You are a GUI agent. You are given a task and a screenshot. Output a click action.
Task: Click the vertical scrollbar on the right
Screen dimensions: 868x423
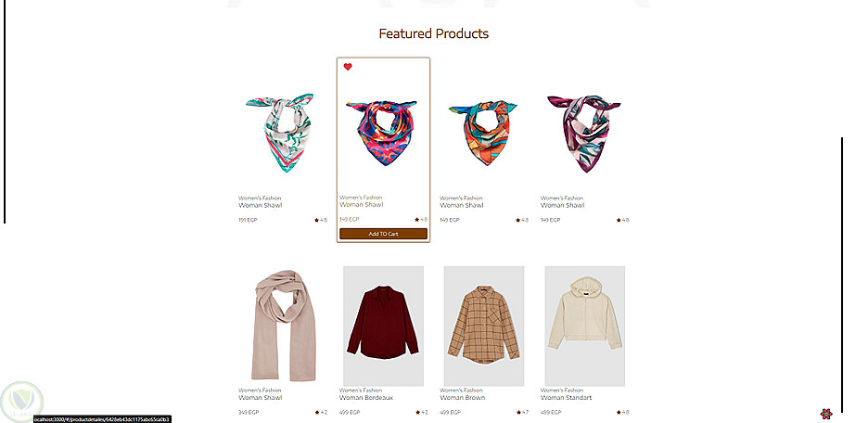point(841,275)
